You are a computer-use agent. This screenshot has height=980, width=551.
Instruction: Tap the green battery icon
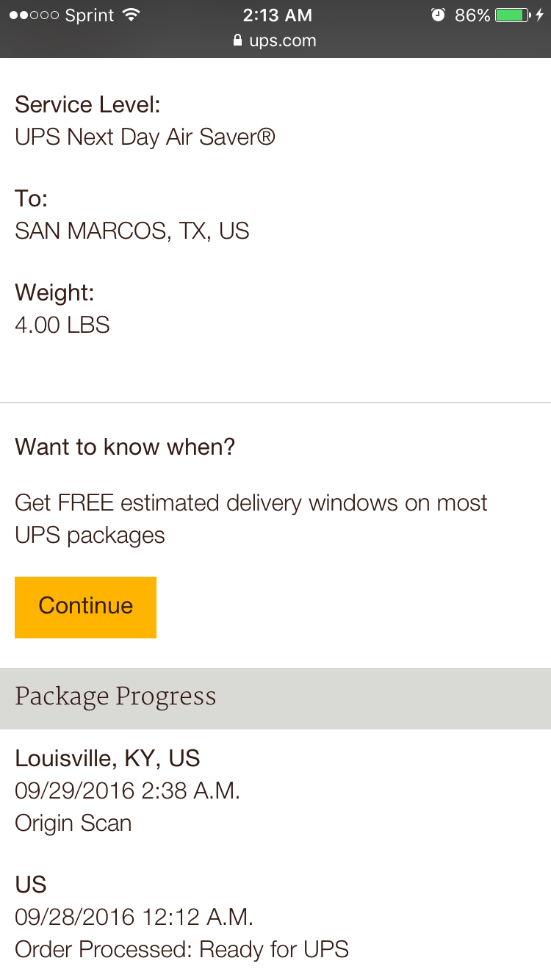pos(514,15)
